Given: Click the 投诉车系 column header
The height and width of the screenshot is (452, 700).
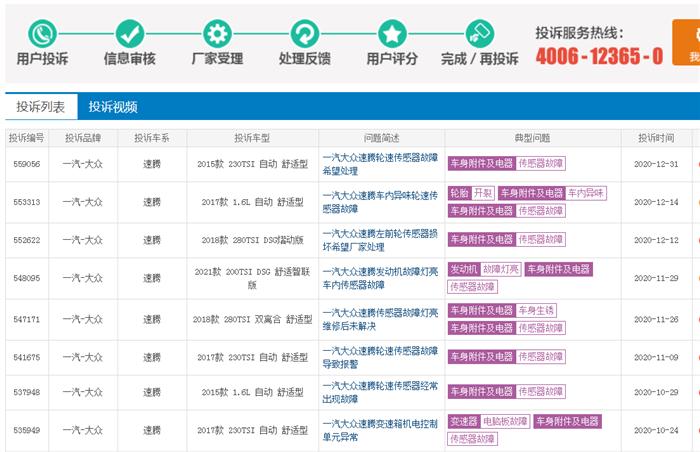Looking at the screenshot, I should point(152,138).
